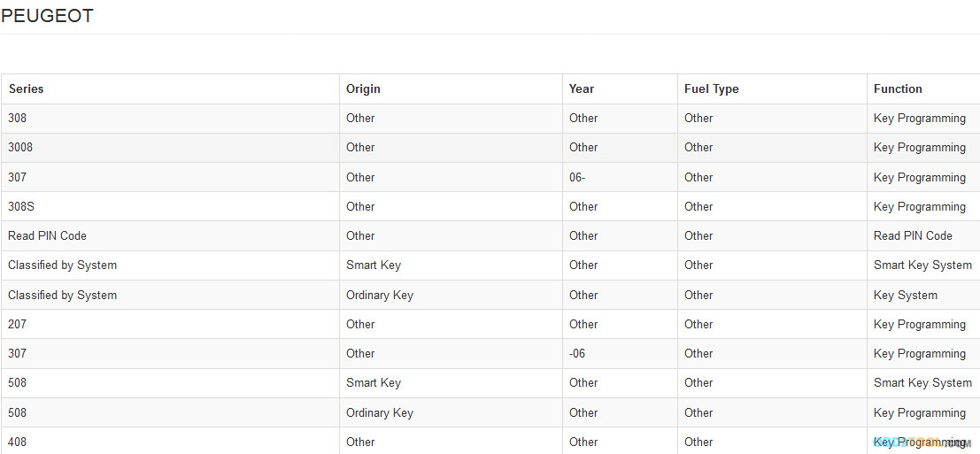Viewport: 980px width, 454px height.
Task: Select the Year cell showing -06
Action: (x=620, y=353)
